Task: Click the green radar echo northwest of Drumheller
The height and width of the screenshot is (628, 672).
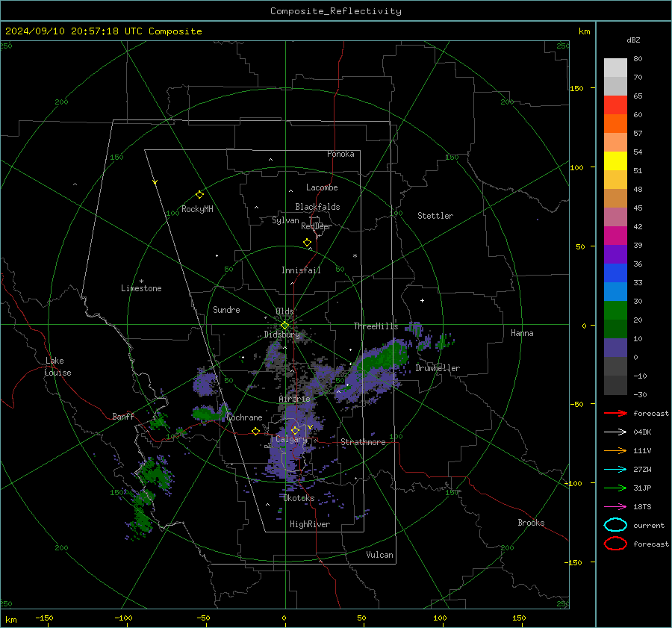Action: tap(384, 357)
